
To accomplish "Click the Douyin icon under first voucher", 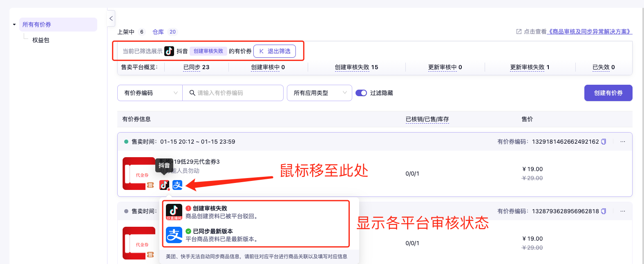I will point(164,185).
